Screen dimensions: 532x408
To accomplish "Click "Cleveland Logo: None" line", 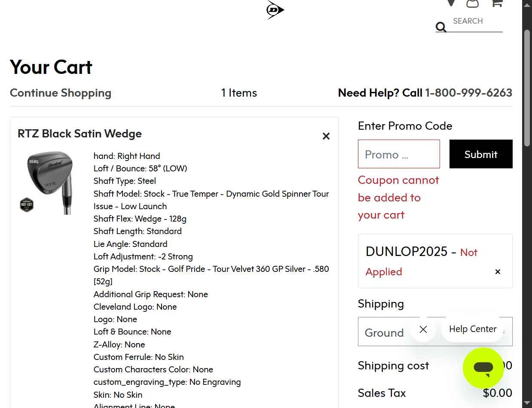I will pos(135,307).
